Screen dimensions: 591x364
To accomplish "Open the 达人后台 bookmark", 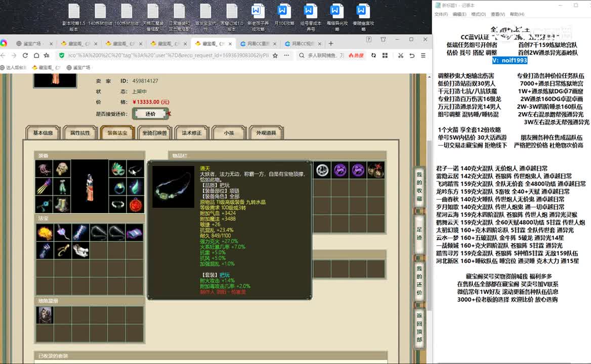I will [14, 68].
